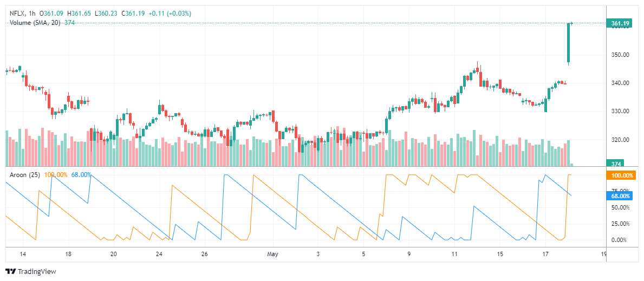Click the blue 68.00% Aroon axis label
The width and height of the screenshot is (644, 281).
[x=620, y=196]
